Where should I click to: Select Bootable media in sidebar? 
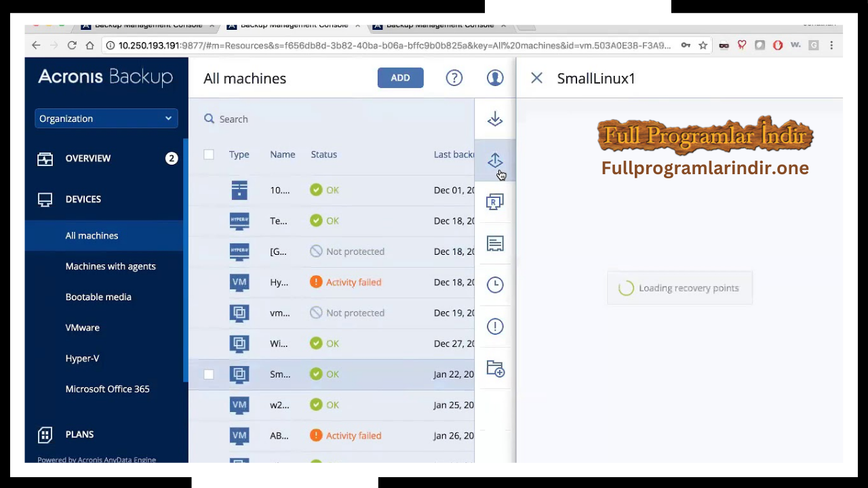coord(98,297)
